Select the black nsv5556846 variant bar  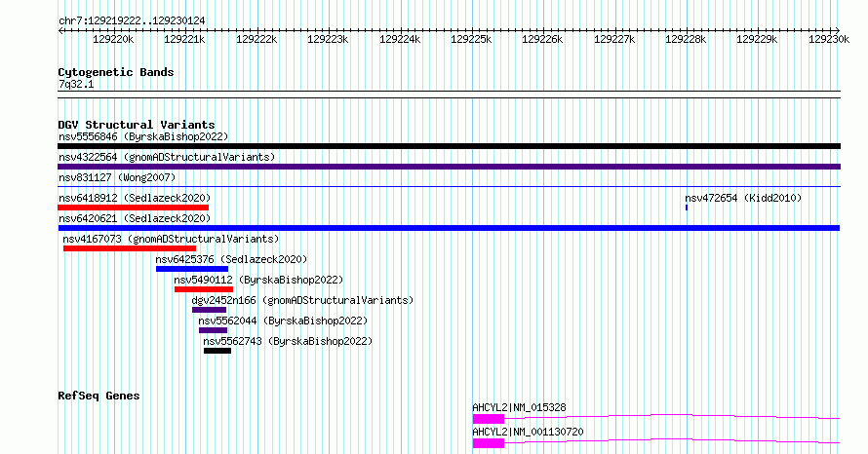(449, 146)
